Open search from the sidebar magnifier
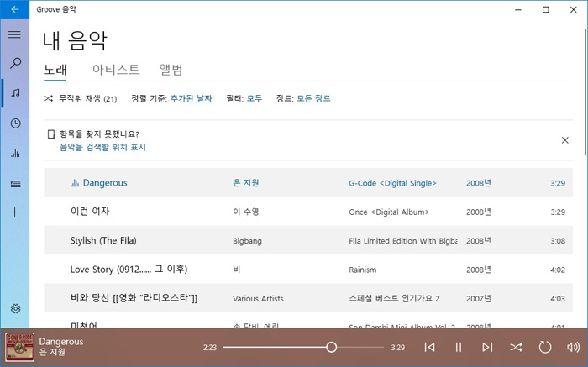Image resolution: width=588 pixels, height=367 pixels. coord(15,63)
